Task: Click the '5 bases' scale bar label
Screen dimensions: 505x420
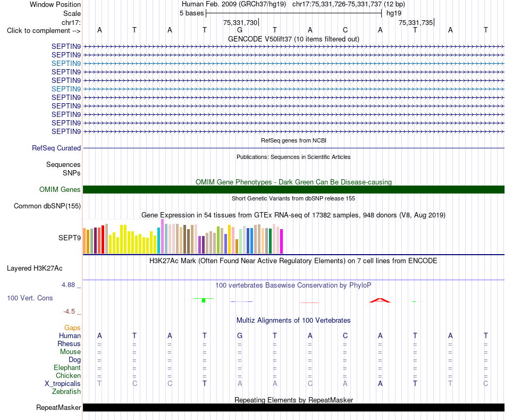Action: pos(191,13)
